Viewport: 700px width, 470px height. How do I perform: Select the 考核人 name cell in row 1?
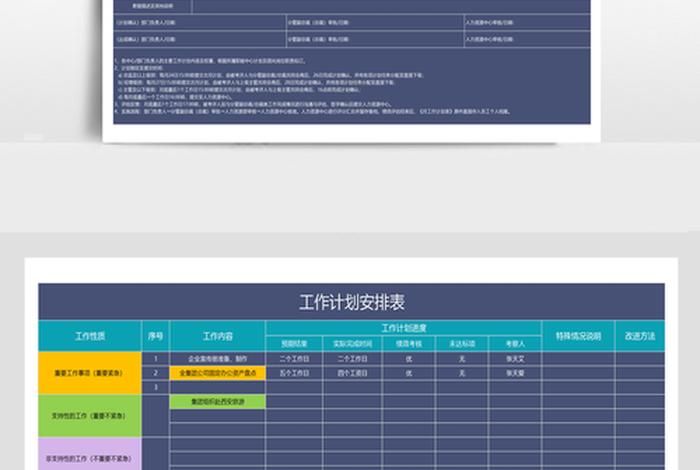tap(515, 358)
